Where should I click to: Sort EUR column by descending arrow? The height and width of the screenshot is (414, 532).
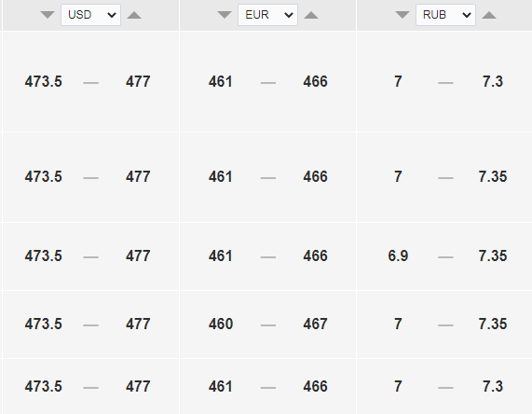pos(225,15)
